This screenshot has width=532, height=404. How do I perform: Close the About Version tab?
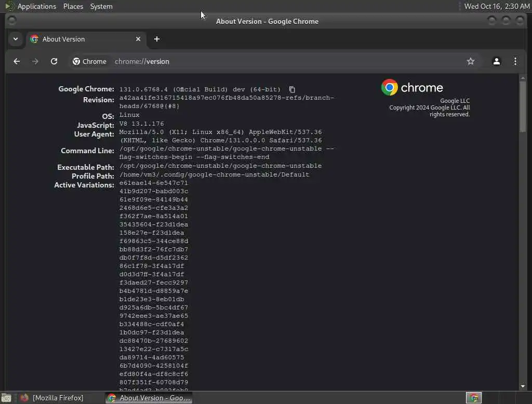point(138,39)
